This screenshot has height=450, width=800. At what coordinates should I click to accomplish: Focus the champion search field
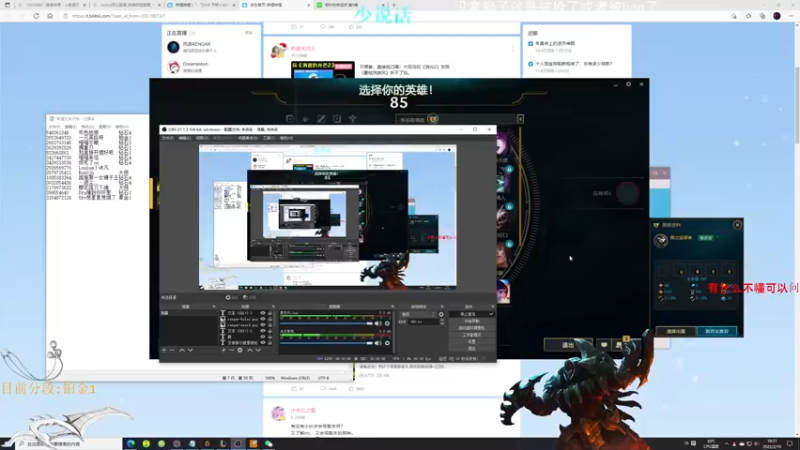[x=457, y=119]
